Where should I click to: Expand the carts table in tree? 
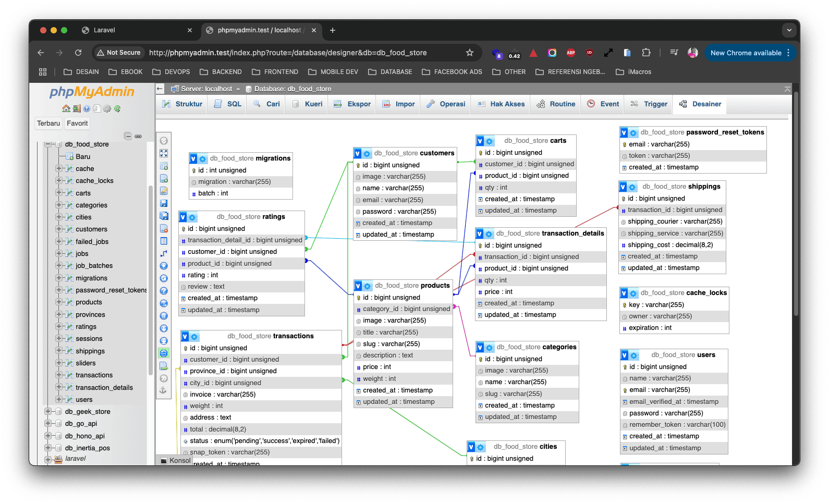click(59, 193)
